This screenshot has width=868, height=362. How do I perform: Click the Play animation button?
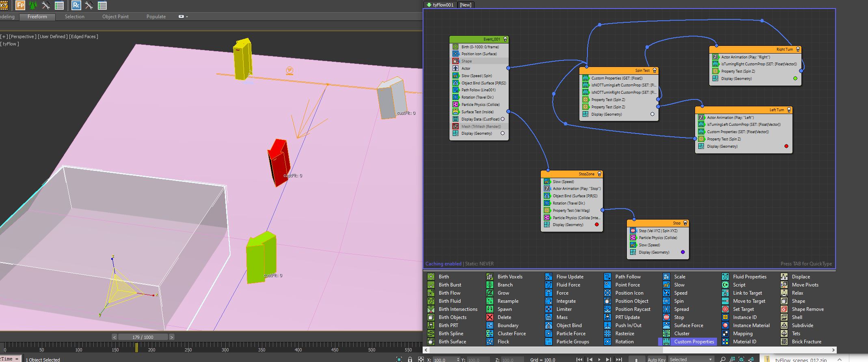coord(599,360)
